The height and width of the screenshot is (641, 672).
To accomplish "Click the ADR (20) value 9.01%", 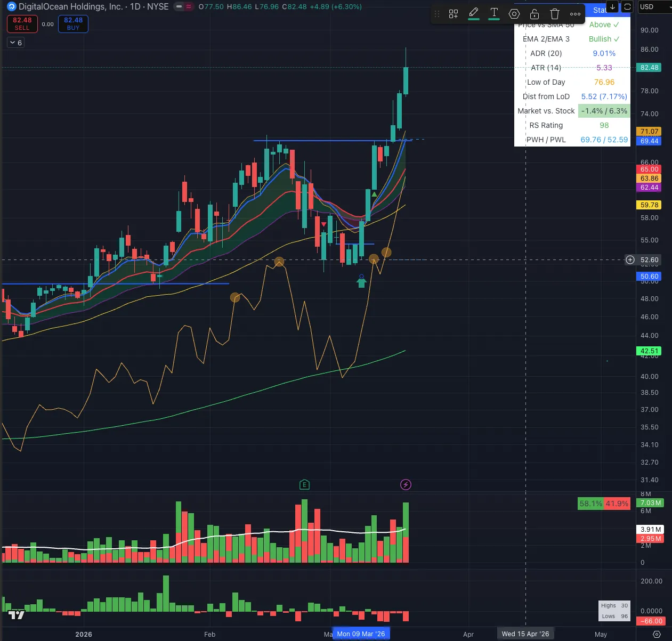I will [x=604, y=53].
